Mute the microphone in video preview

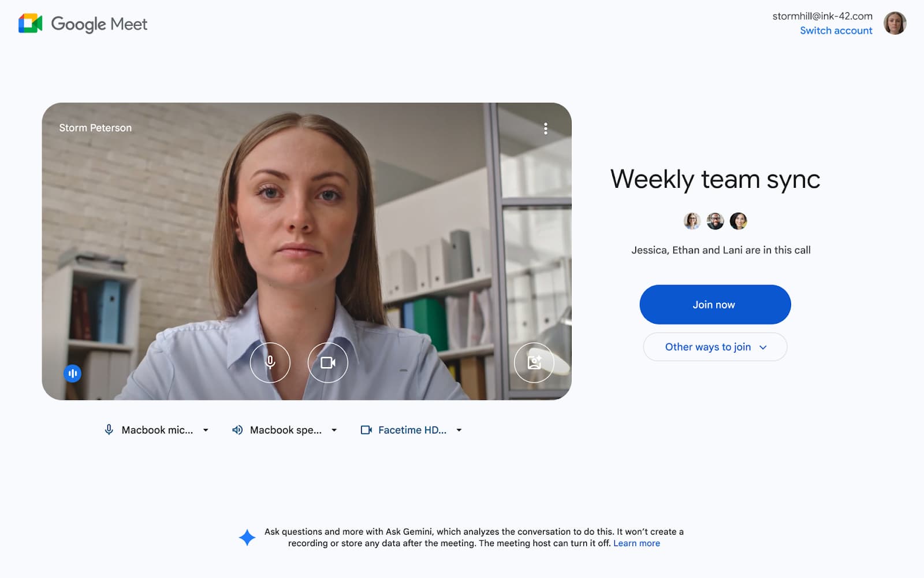point(270,362)
